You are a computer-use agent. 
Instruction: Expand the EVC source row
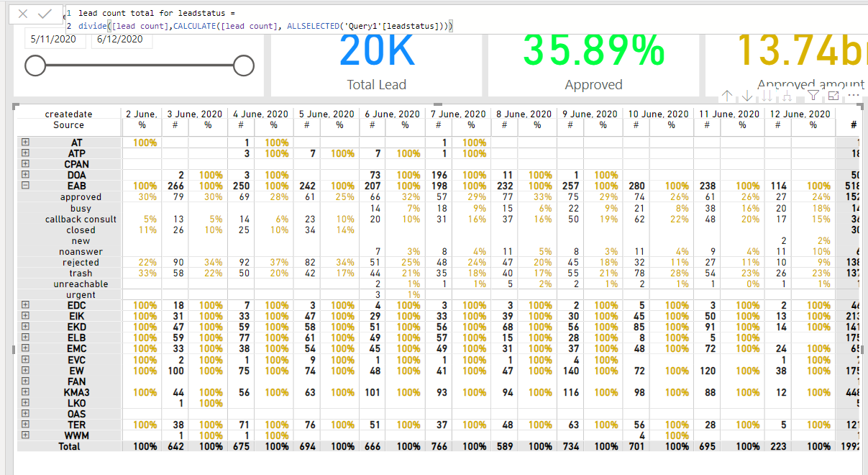pyautogui.click(x=26, y=359)
